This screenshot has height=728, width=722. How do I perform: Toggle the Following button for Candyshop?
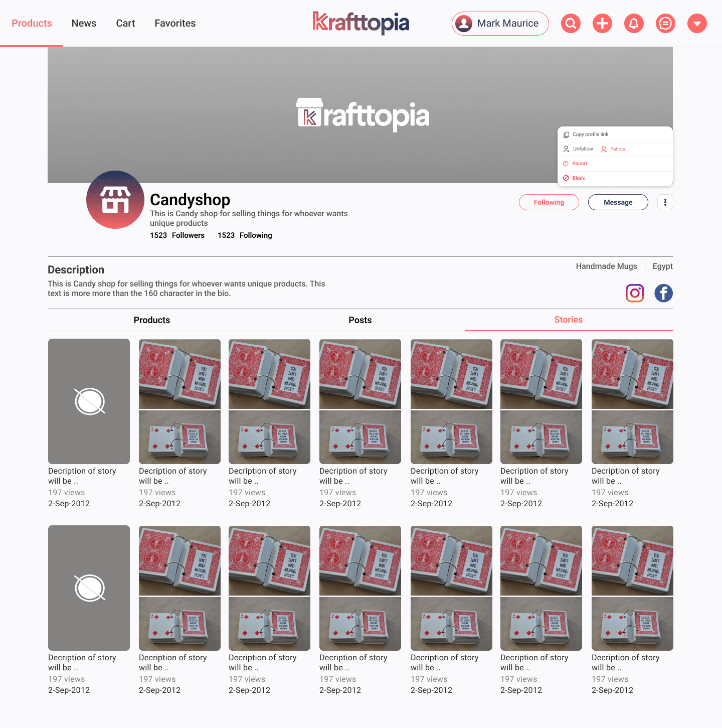[549, 202]
